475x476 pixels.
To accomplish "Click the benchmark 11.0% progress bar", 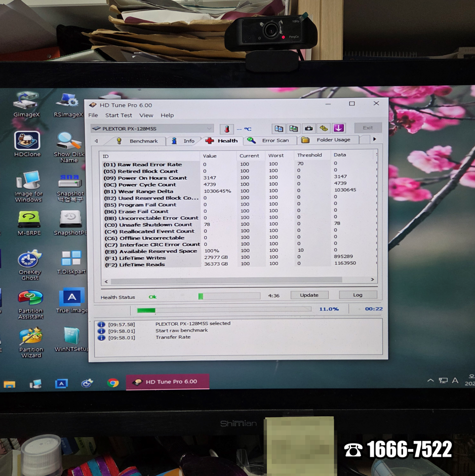I will (224, 309).
